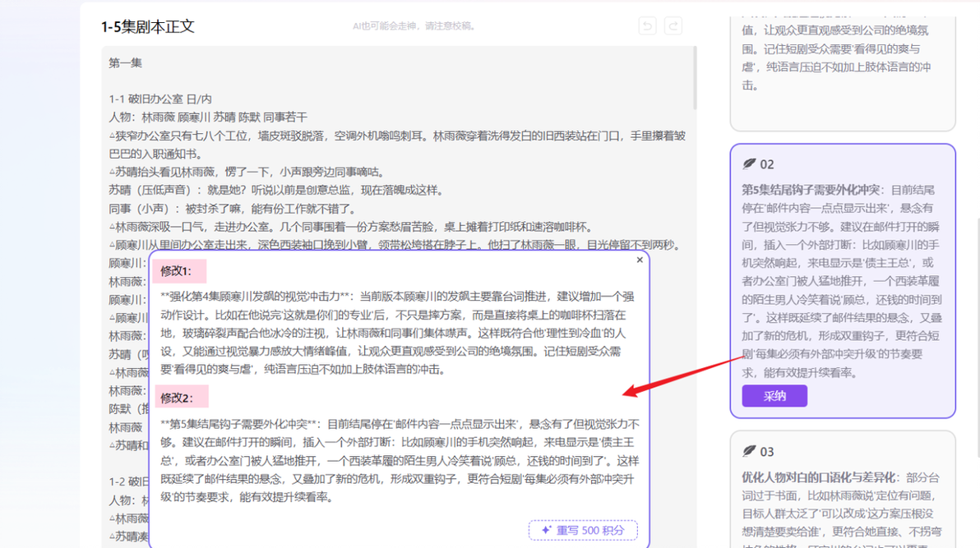Click the 人物：林雨薇 顾寒川 苏晴 陈默 line
Image resolution: width=980 pixels, height=548 pixels.
pos(208,117)
